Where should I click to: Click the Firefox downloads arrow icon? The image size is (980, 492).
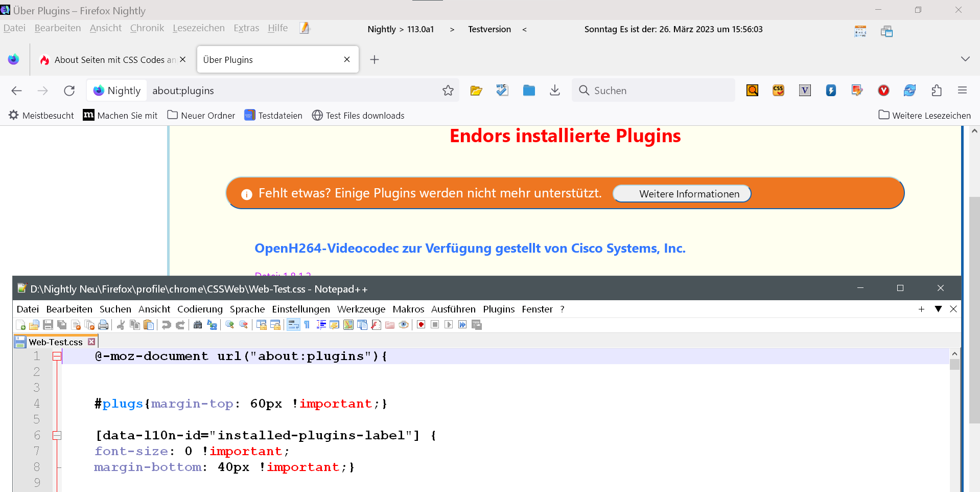pyautogui.click(x=554, y=91)
